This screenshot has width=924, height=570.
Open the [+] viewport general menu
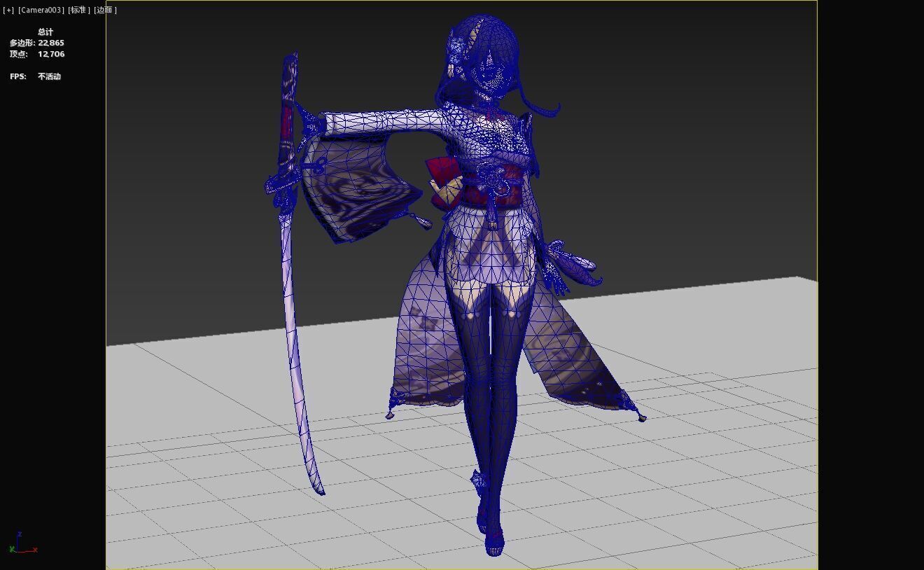coord(8,10)
